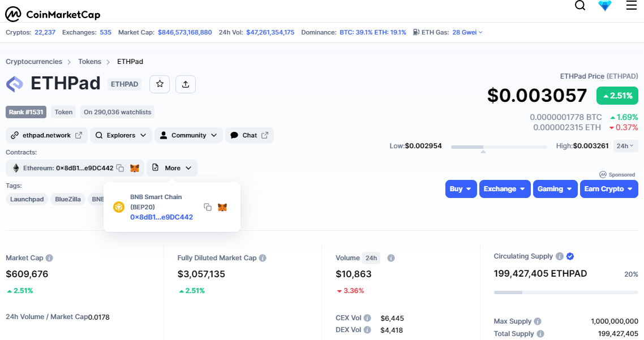The width and height of the screenshot is (644, 340).
Task: Expand the Buy dropdown button
Action: (x=461, y=189)
